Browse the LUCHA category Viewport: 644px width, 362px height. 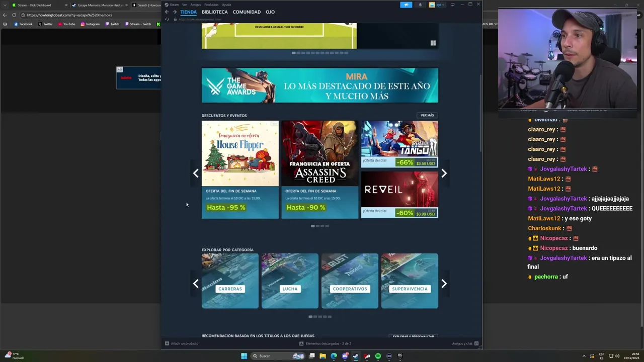pyautogui.click(x=290, y=281)
